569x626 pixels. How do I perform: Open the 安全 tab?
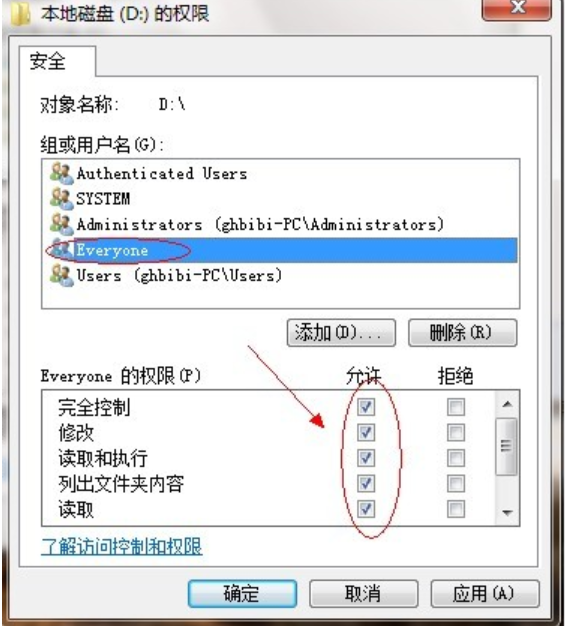tap(48, 62)
